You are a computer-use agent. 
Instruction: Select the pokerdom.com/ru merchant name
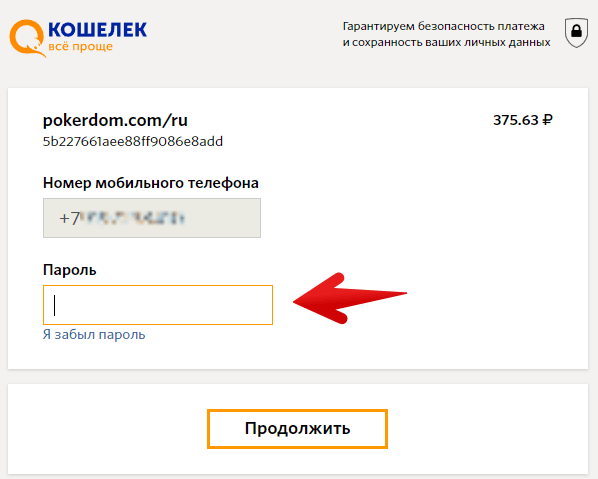pyautogui.click(x=115, y=121)
